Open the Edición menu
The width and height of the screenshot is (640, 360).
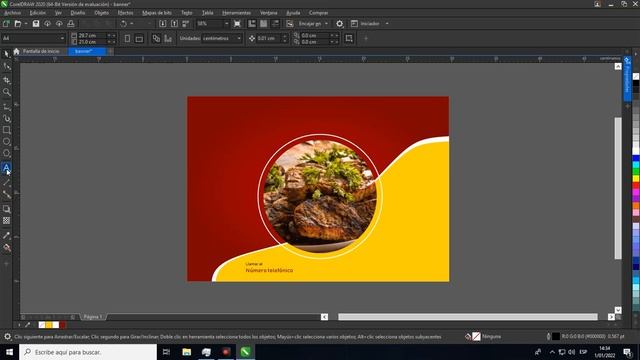pyautogui.click(x=38, y=13)
